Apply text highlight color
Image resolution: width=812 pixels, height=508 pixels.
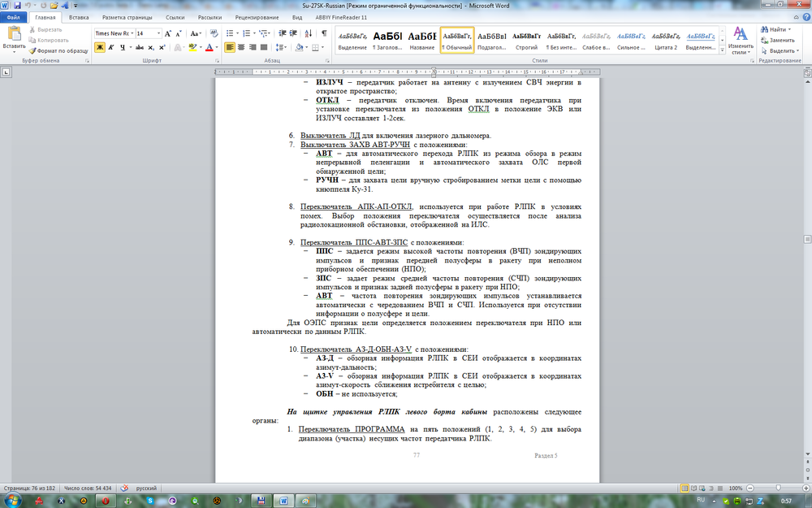click(192, 47)
